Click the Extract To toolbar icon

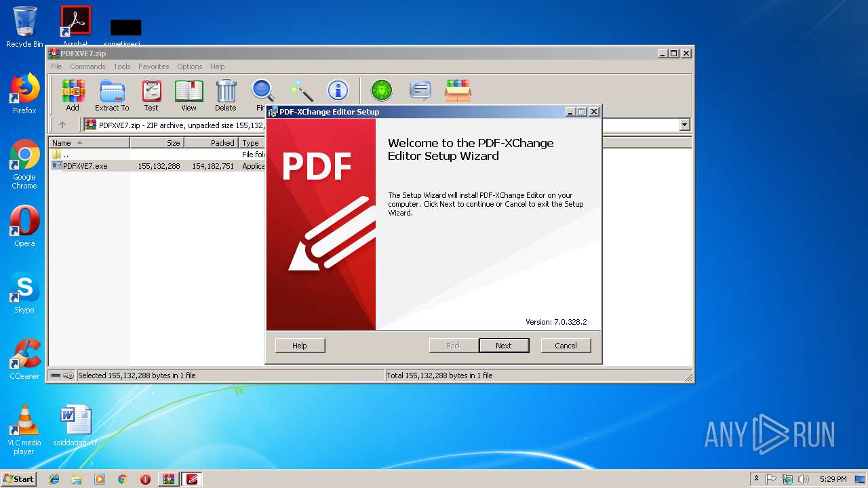click(112, 95)
